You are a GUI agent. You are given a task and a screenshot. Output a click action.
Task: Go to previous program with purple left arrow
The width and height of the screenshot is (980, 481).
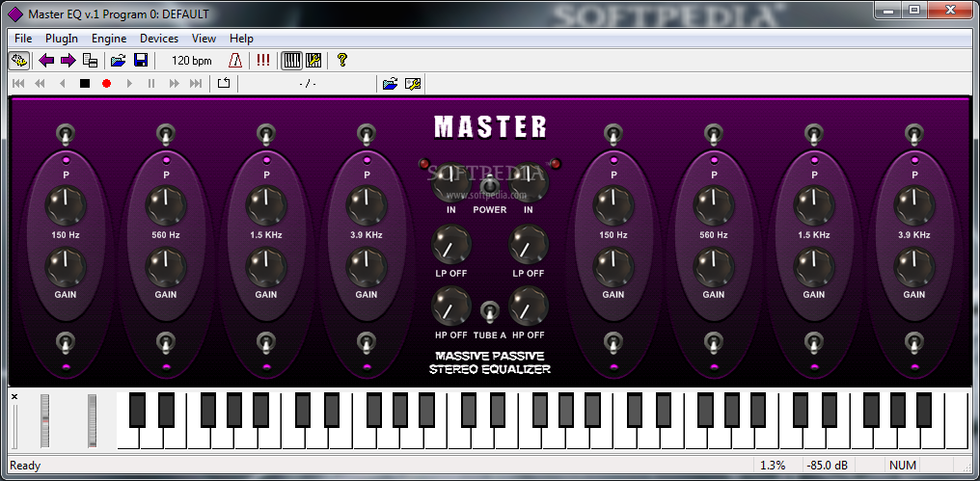[46, 61]
